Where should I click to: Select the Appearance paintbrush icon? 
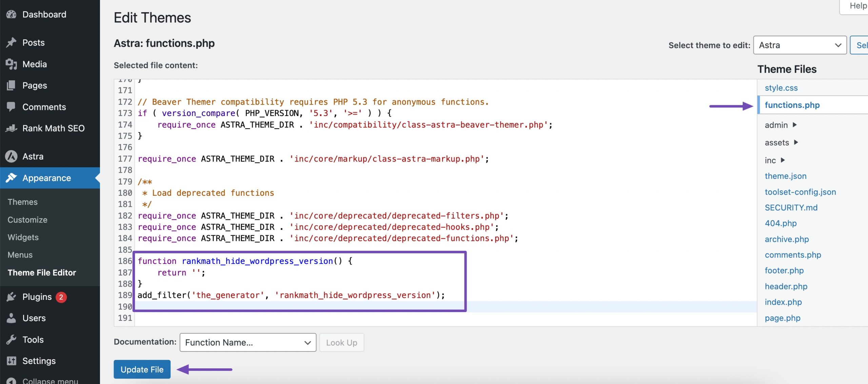pyautogui.click(x=11, y=178)
